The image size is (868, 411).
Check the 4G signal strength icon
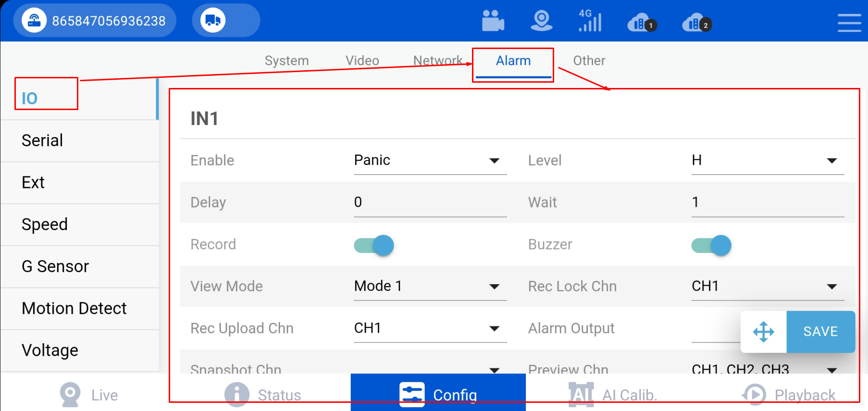(590, 21)
